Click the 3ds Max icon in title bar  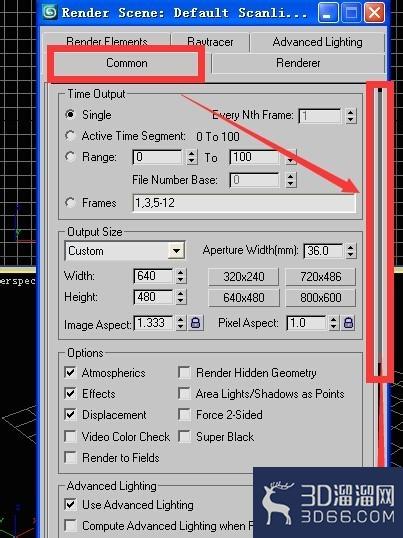click(x=50, y=12)
